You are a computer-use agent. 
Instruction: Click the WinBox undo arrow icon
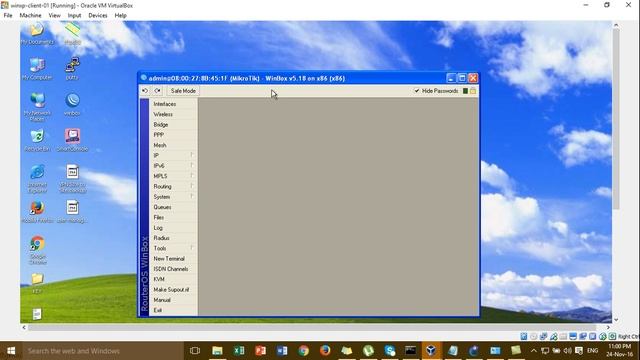point(145,91)
